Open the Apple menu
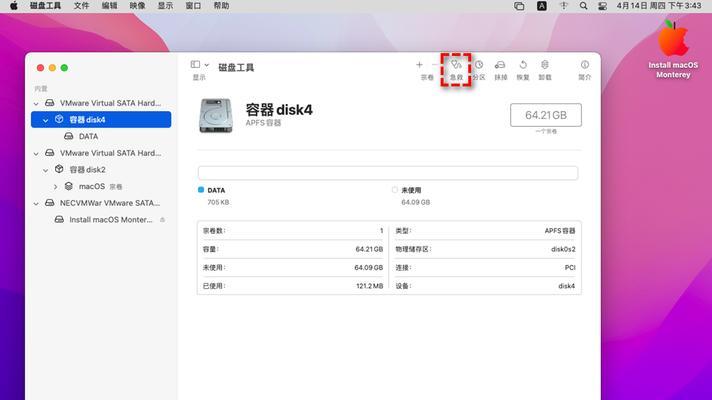712x400 pixels. coord(14,6)
